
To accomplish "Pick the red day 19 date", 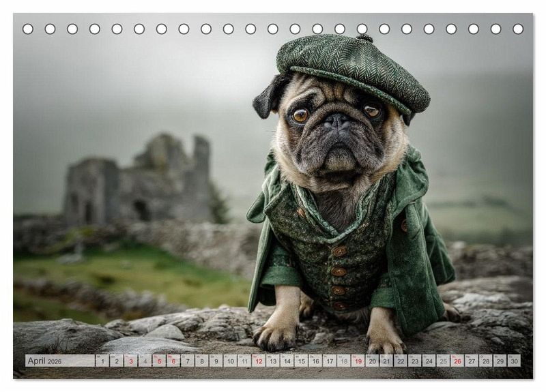I will point(358,361).
